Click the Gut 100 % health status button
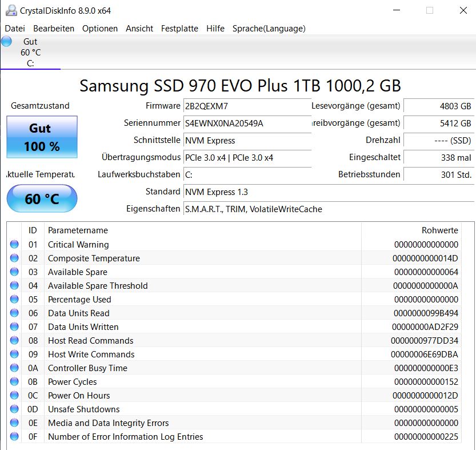Viewport: 476px width, 450px height. (x=42, y=137)
